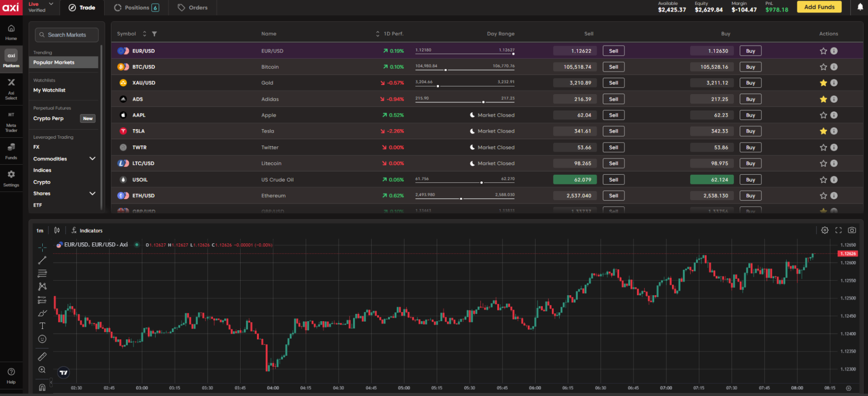868x396 pixels.
Task: Open chart settings gear icon
Action: (x=825, y=230)
